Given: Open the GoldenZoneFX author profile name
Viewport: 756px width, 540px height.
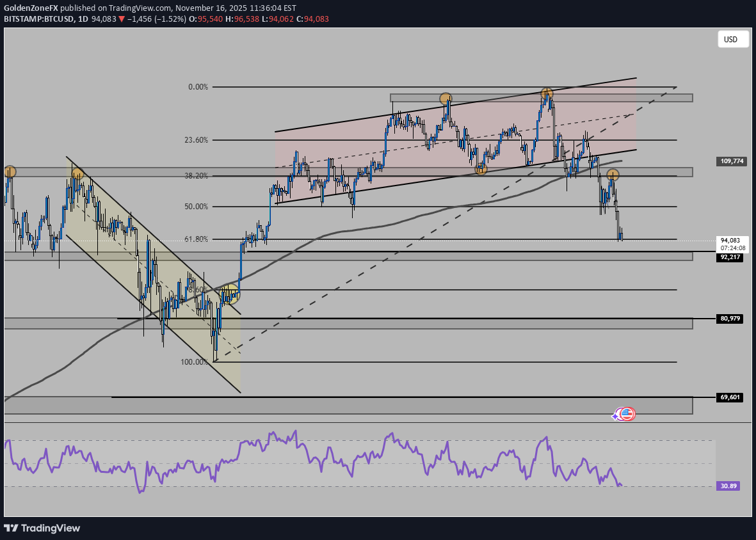Looking at the screenshot, I should [35, 7].
